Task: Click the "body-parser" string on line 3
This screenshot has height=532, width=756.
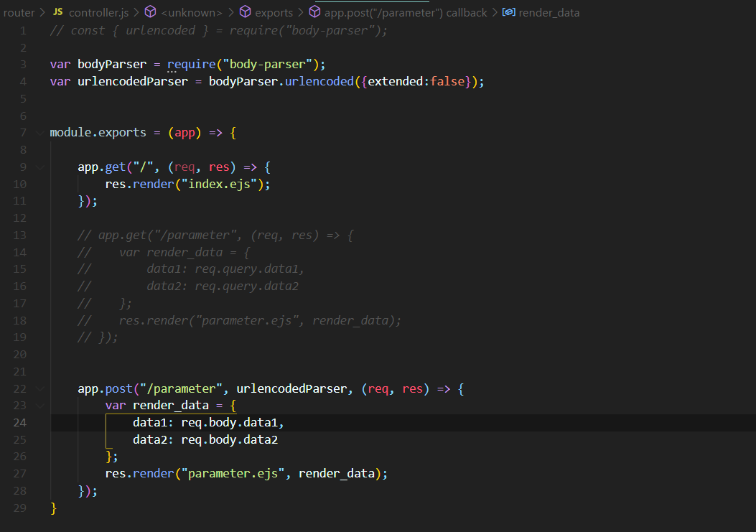Action: [x=268, y=64]
